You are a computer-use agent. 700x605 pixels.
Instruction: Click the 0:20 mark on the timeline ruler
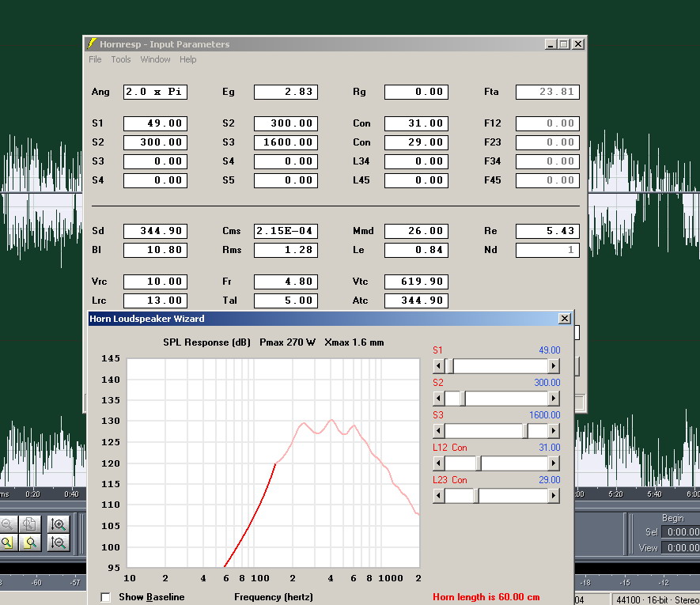coord(32,494)
